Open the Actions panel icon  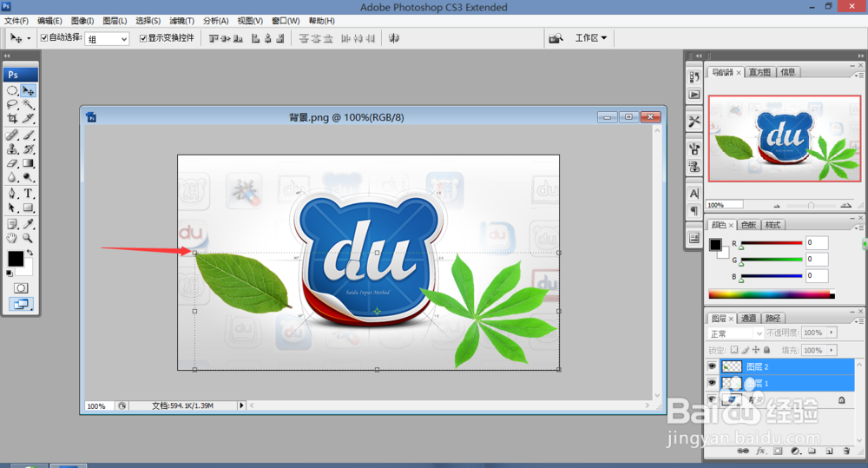point(694,95)
